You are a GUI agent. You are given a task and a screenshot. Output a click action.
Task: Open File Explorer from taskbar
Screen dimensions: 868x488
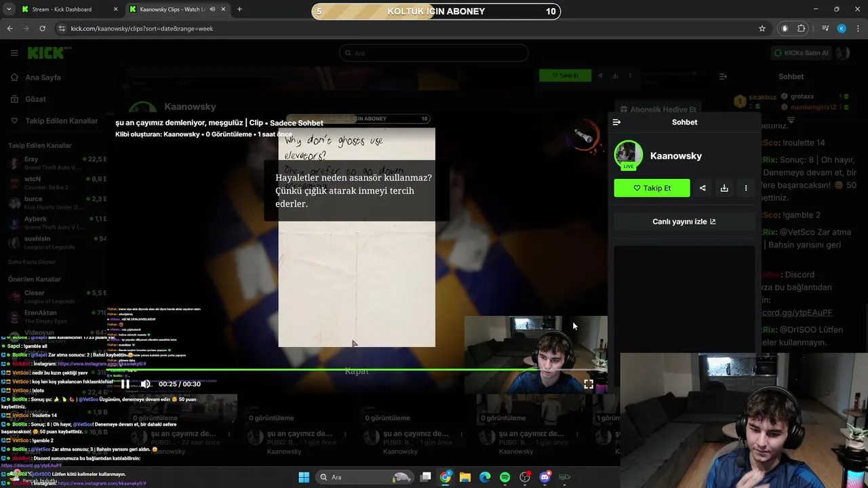(465, 477)
